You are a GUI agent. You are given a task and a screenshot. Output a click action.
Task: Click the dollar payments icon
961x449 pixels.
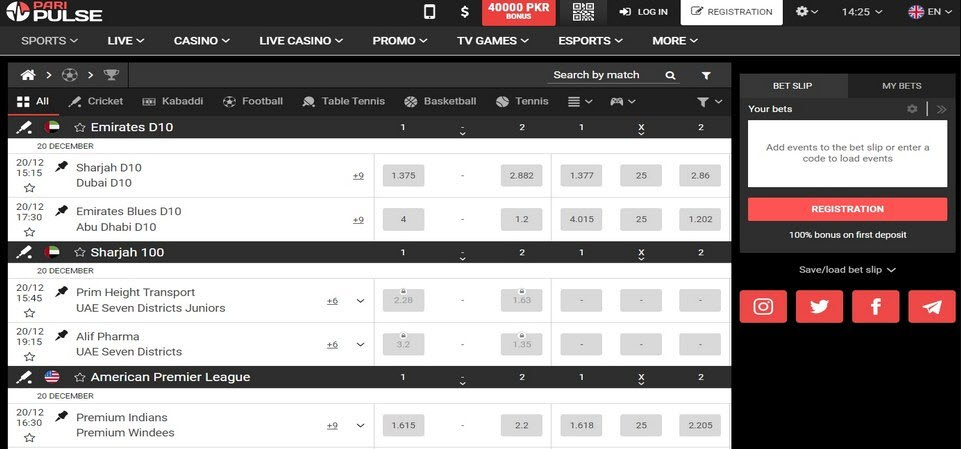[x=465, y=12]
